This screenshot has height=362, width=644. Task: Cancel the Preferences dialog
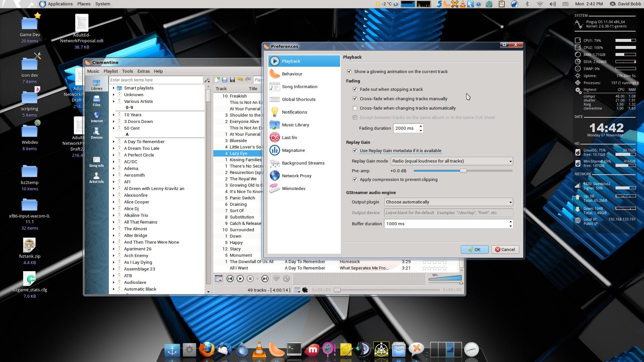(x=505, y=249)
